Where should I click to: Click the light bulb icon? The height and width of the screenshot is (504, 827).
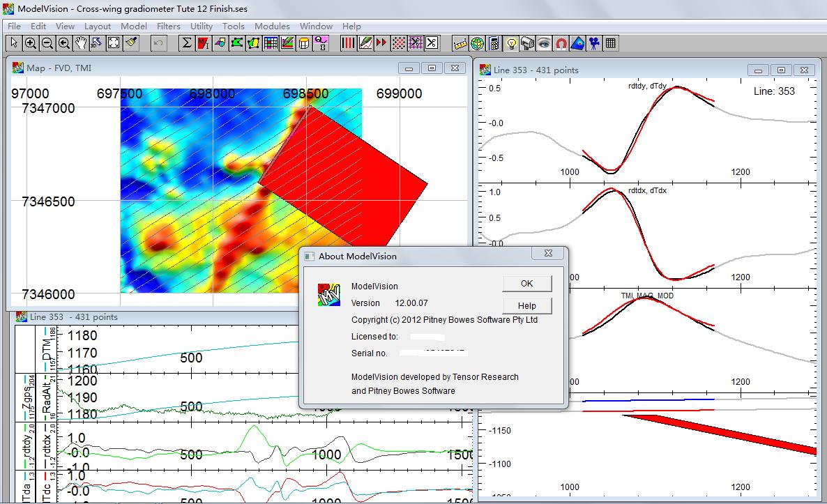510,43
